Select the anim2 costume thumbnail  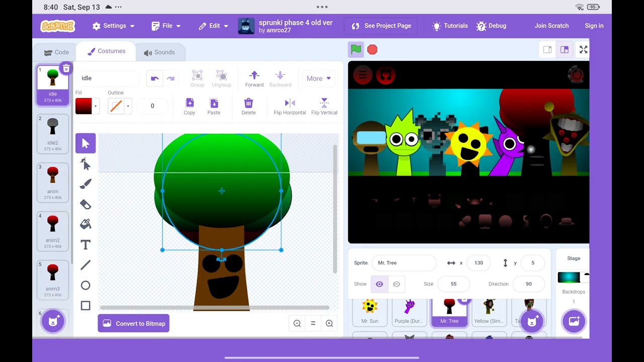click(x=53, y=231)
